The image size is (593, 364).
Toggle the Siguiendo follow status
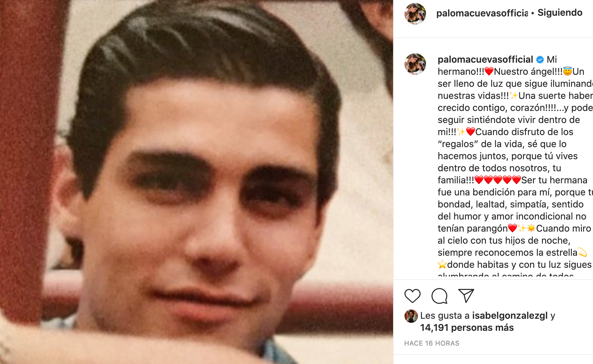point(560,13)
